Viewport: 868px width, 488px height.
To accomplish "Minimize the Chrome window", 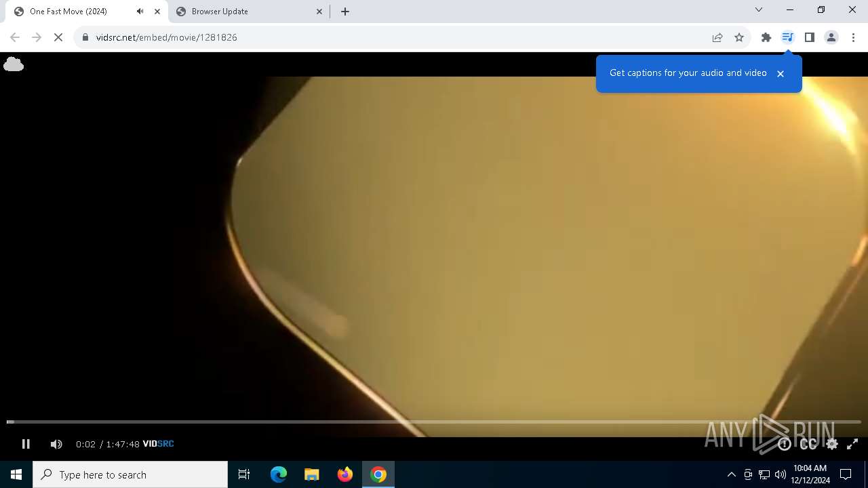I will (790, 10).
